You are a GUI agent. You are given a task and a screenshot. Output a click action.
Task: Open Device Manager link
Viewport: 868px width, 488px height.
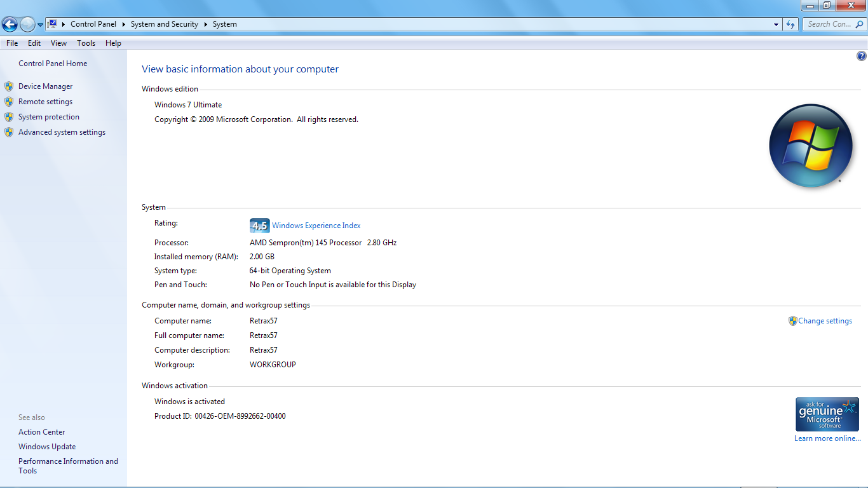pyautogui.click(x=46, y=86)
